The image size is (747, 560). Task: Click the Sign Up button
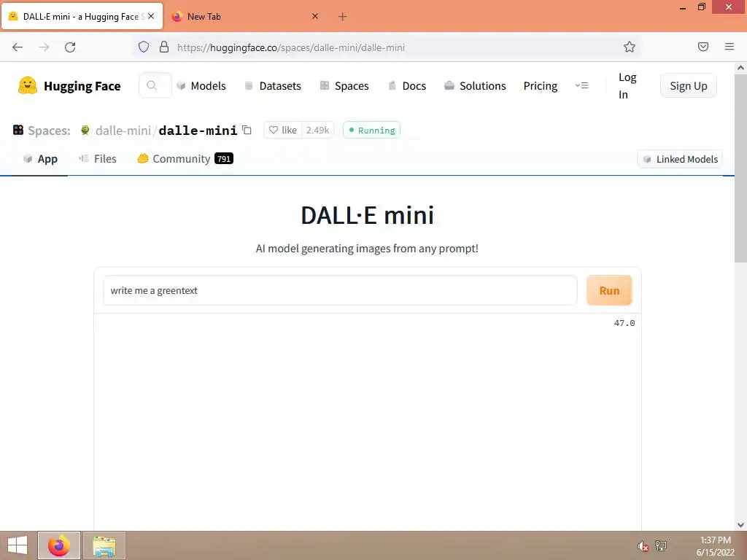(x=689, y=86)
